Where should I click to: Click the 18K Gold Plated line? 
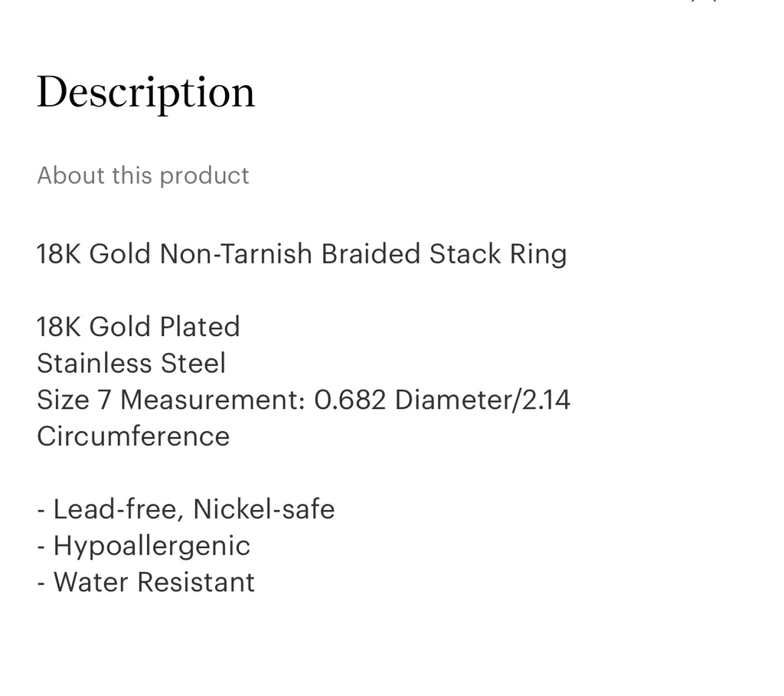coord(139,327)
